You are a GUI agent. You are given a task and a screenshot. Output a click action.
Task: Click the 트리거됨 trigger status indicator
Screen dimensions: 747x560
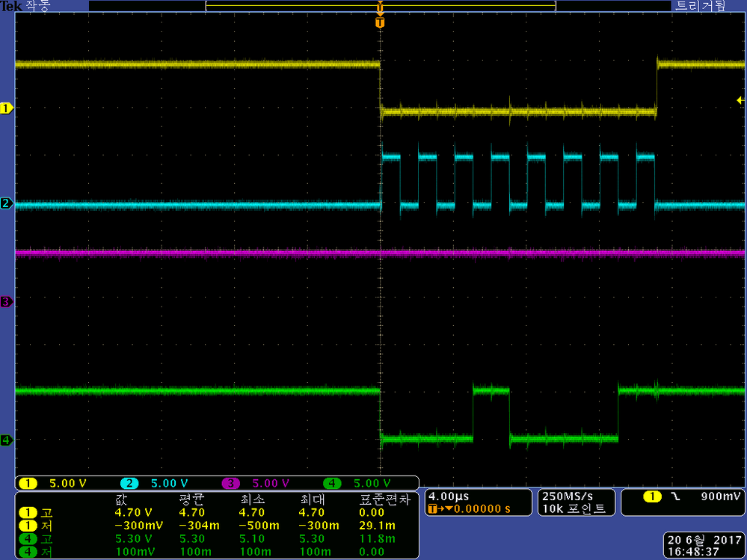[701, 6]
